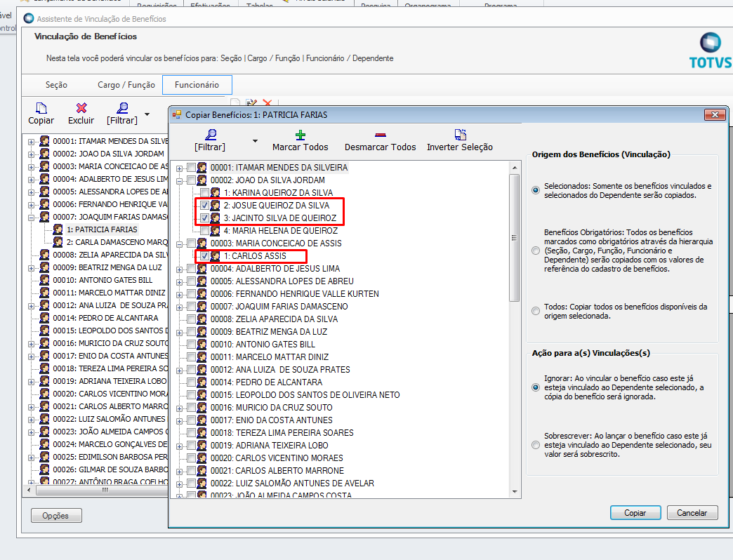Click the Opções button
The image size is (733, 560).
point(55,516)
